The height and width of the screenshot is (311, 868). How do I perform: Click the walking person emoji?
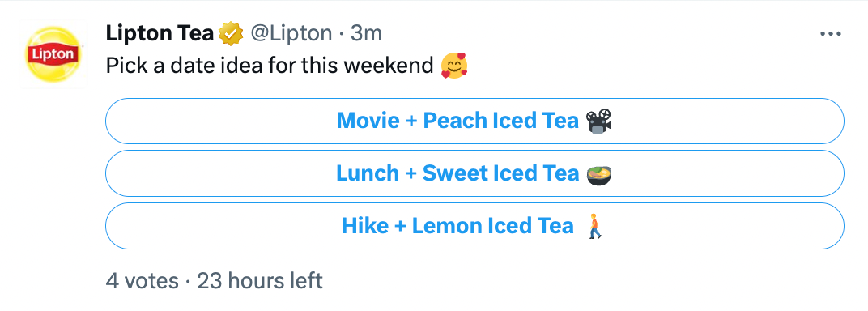[x=595, y=226]
